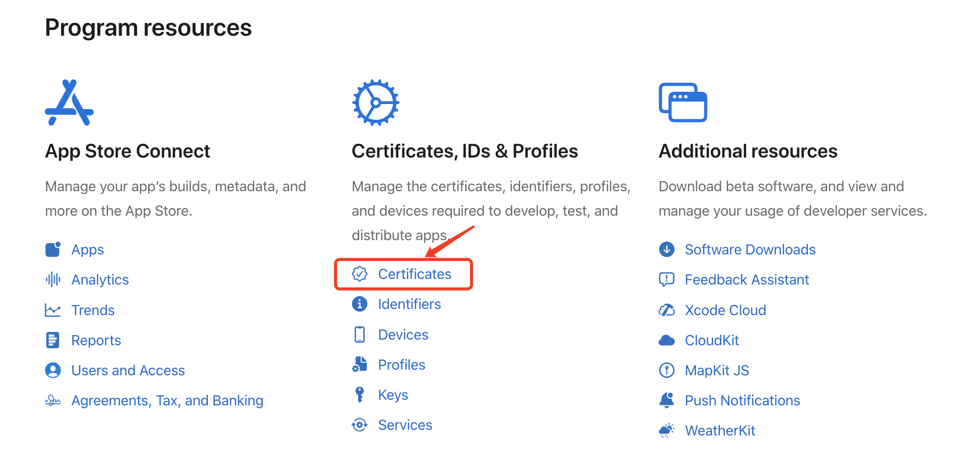Click the CloudKit cloud icon
Viewport: 980px width, 464px height.
point(666,340)
